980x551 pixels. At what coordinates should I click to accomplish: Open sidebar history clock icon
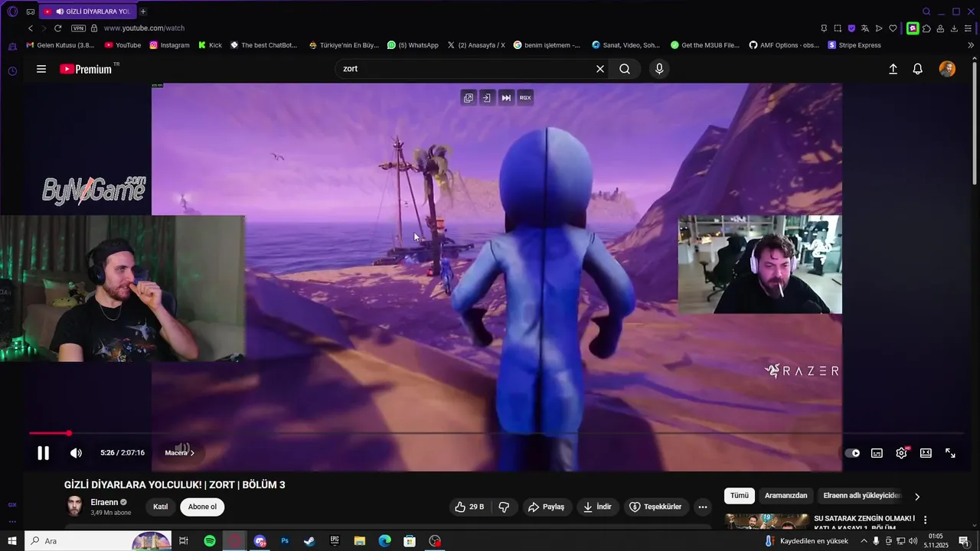(x=12, y=71)
